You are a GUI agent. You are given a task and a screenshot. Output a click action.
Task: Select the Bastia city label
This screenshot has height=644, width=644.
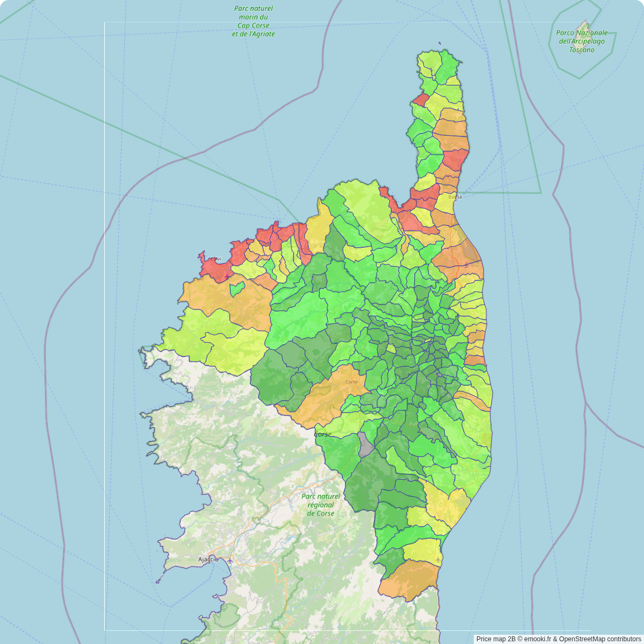[455, 196]
